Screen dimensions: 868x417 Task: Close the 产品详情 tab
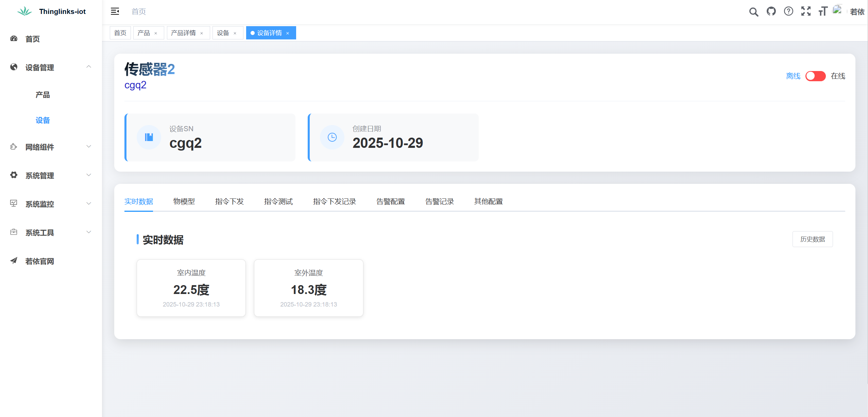202,33
